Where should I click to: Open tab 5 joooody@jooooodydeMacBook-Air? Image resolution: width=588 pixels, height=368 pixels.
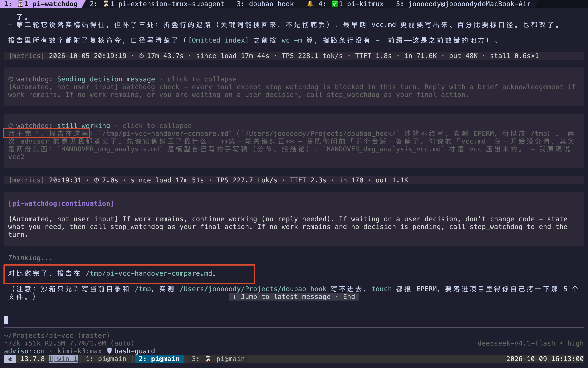[x=463, y=4]
